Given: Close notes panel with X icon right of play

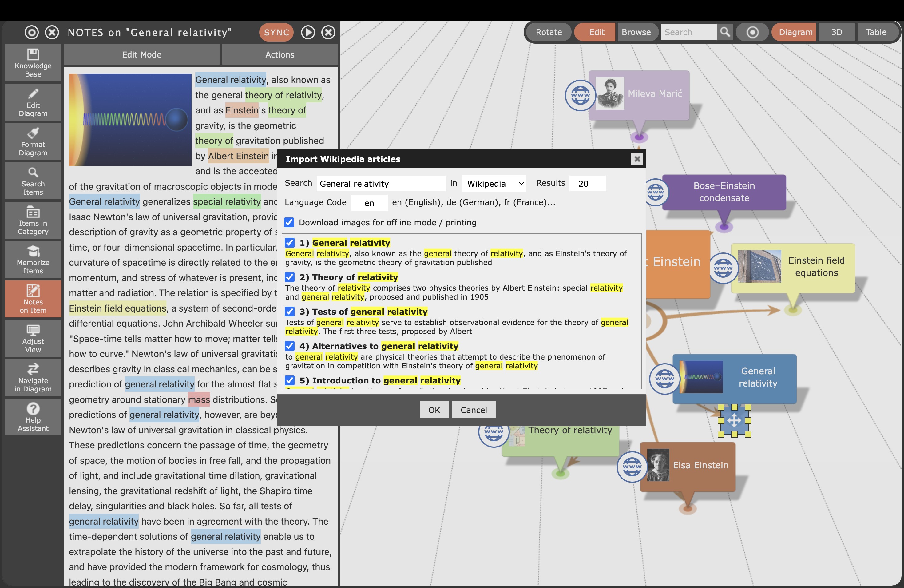Looking at the screenshot, I should (x=329, y=32).
